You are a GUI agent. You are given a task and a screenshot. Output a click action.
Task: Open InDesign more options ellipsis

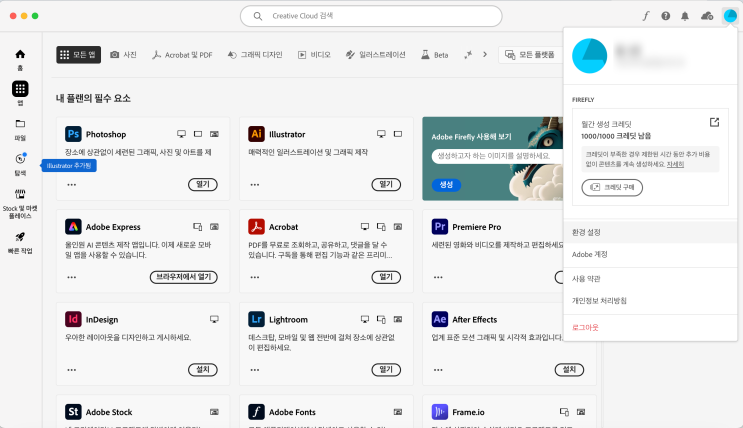72,370
